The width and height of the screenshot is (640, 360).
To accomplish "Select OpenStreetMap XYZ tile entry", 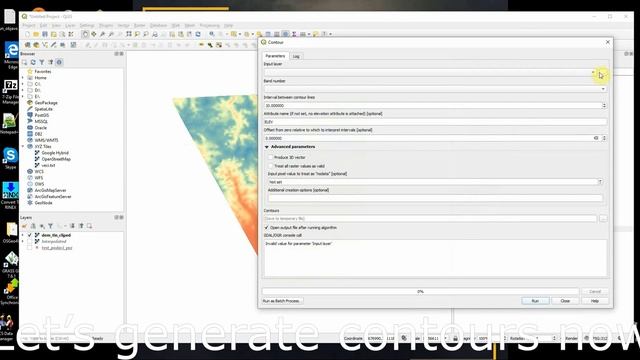I will (56, 159).
